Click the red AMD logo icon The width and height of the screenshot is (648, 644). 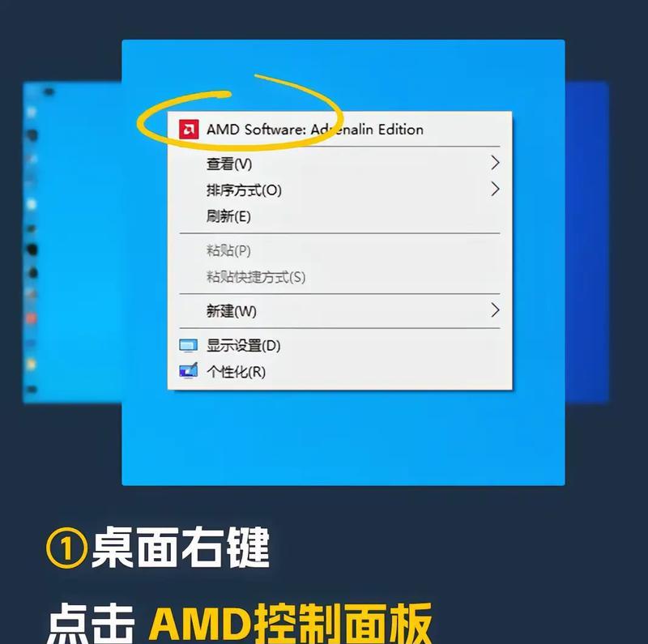pyautogui.click(x=189, y=130)
